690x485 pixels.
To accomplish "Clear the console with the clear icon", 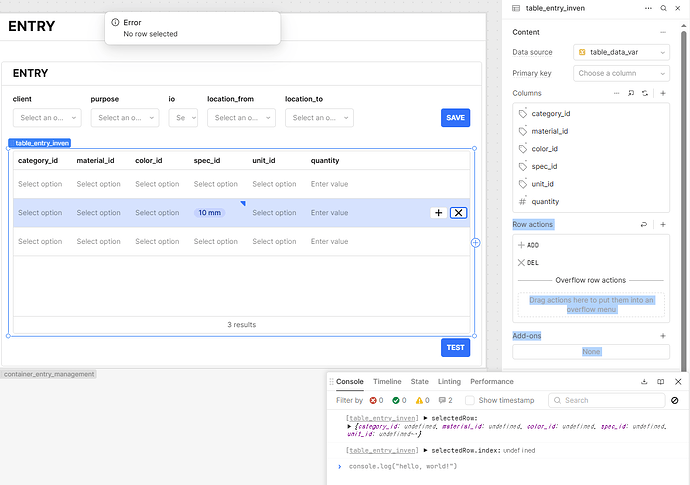I will 675,400.
